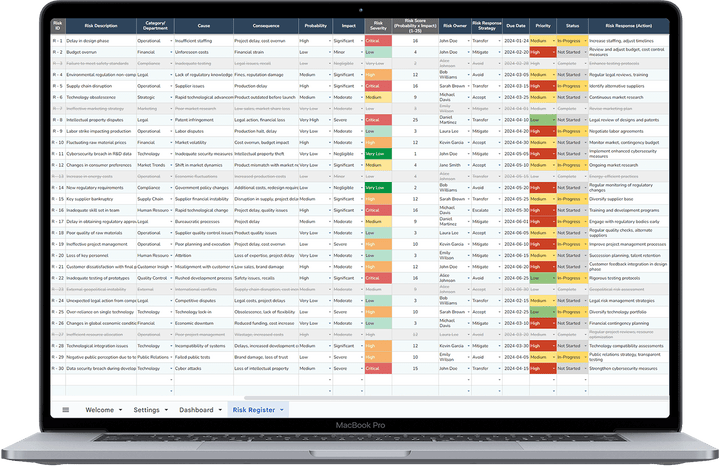The image size is (720, 466).
Task: Select cell 'Continuous market research'
Action: (x=629, y=97)
